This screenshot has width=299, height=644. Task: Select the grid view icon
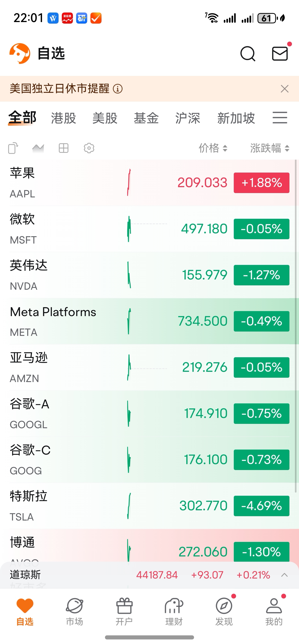63,148
